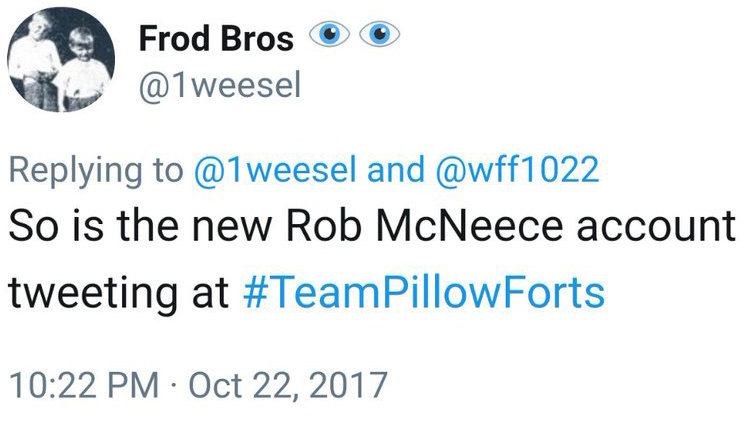Screen dimensions: 746x425
Task: Click the first eye emoji after Frod Bros
Action: [x=326, y=37]
